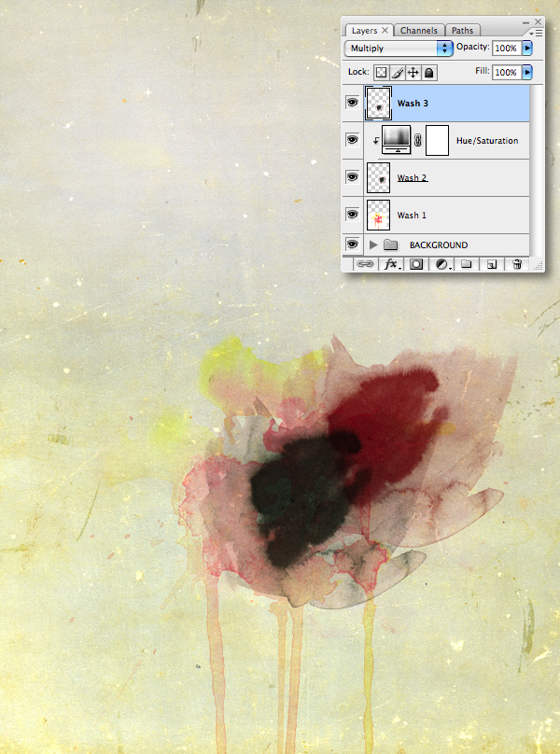Select the Wash 2 layer thumbnail
This screenshot has width=560, height=754.
[x=379, y=177]
